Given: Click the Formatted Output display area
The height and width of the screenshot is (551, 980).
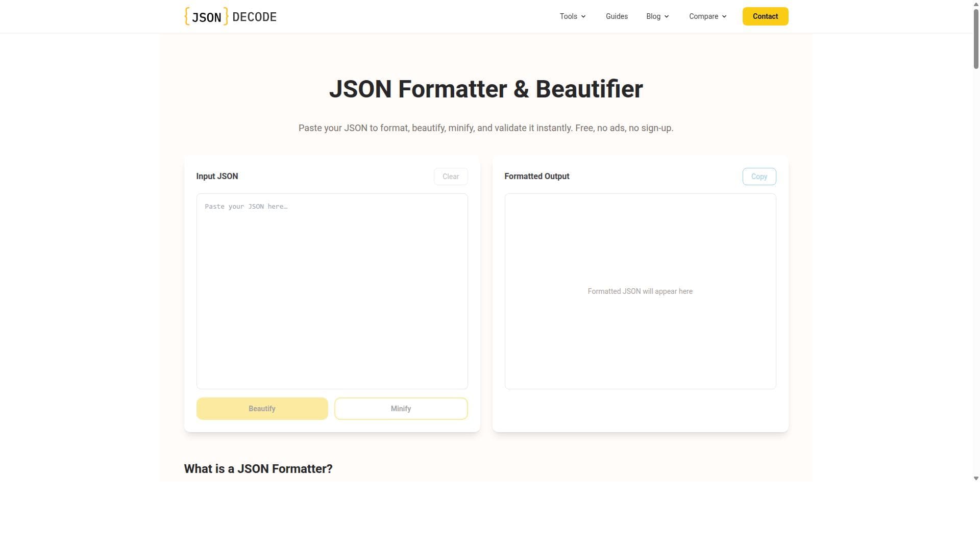Looking at the screenshot, I should [640, 291].
